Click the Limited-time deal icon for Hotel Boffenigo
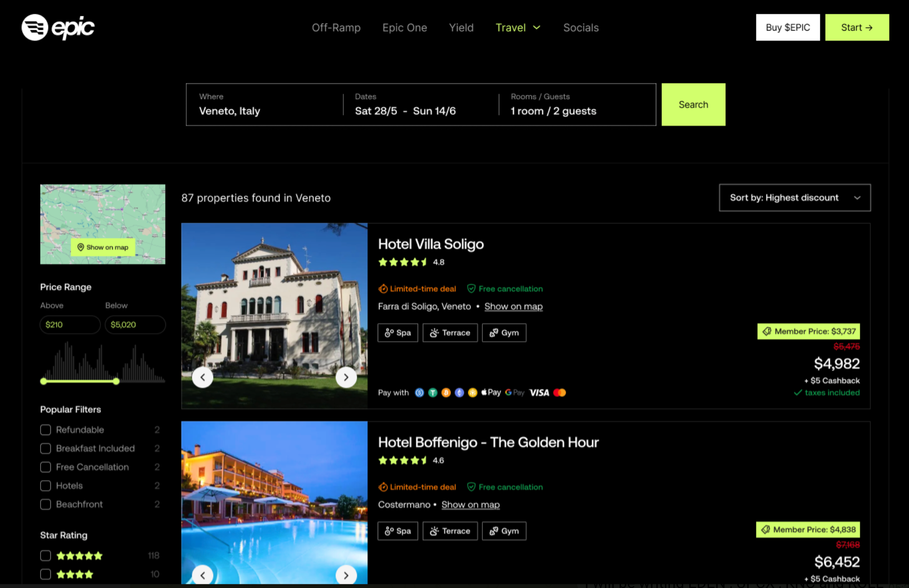Viewport: 909px width, 588px height. 383,487
